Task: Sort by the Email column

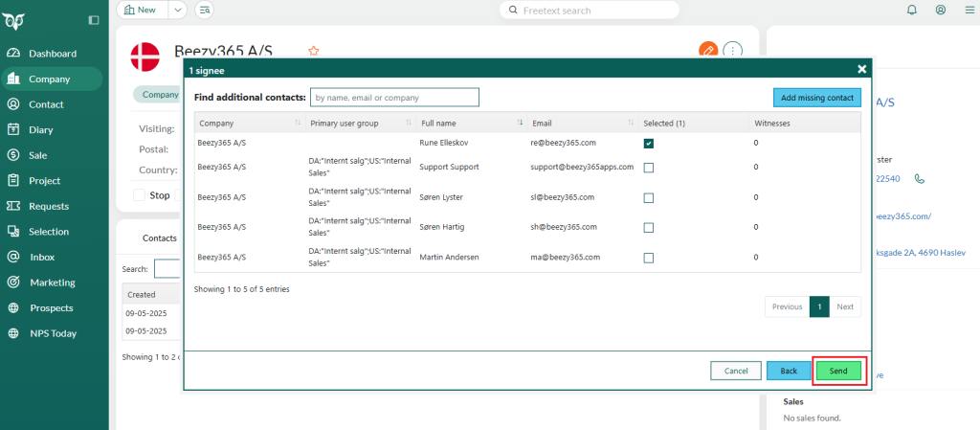Action: click(583, 124)
